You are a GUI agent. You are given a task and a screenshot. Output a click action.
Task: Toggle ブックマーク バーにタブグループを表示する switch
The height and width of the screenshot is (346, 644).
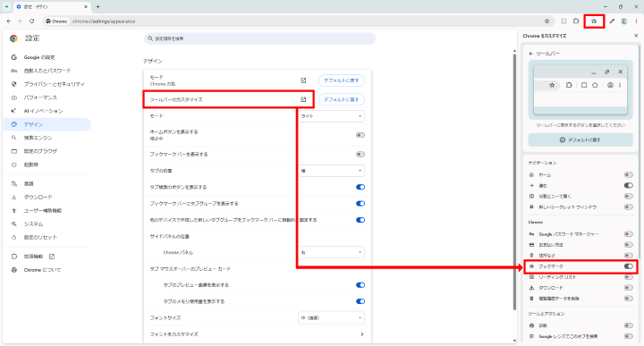point(360,204)
